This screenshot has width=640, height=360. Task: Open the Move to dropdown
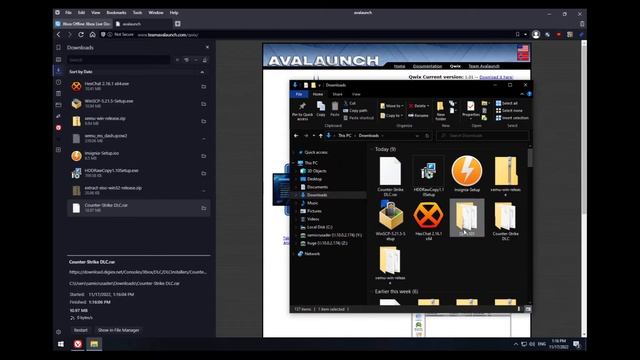(391, 106)
